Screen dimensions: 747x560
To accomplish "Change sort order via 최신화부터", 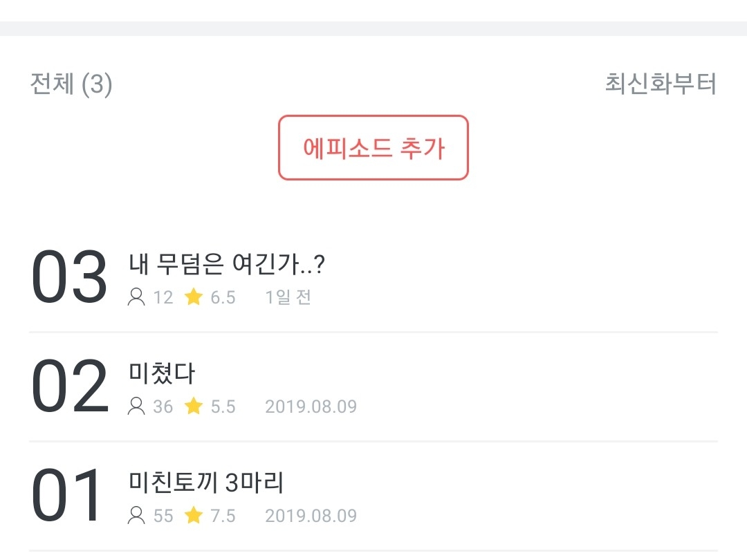I will pyautogui.click(x=661, y=84).
